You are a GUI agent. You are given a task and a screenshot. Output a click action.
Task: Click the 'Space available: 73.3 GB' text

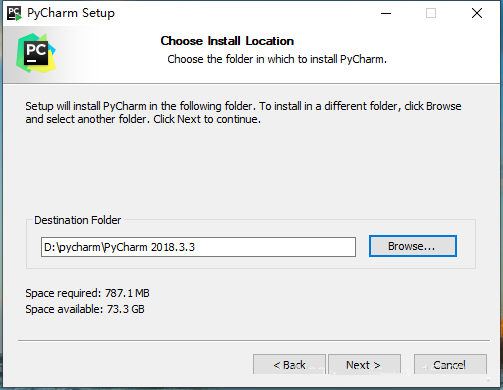coord(85,309)
